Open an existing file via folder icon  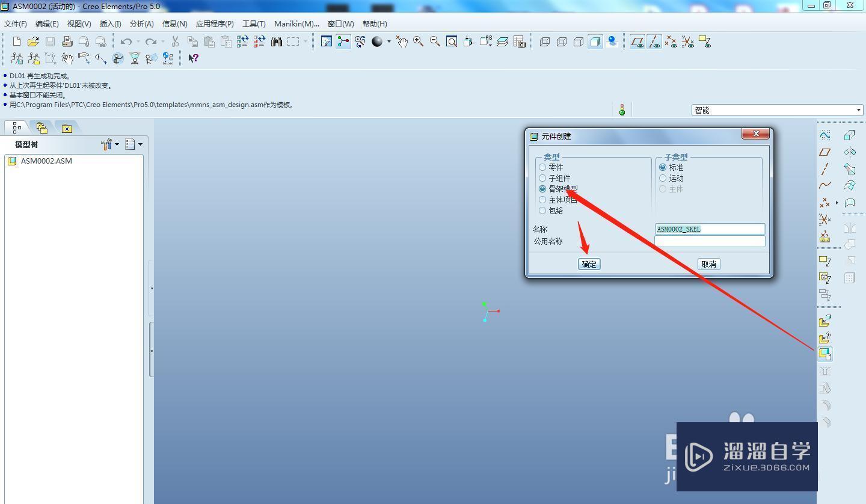[33, 41]
